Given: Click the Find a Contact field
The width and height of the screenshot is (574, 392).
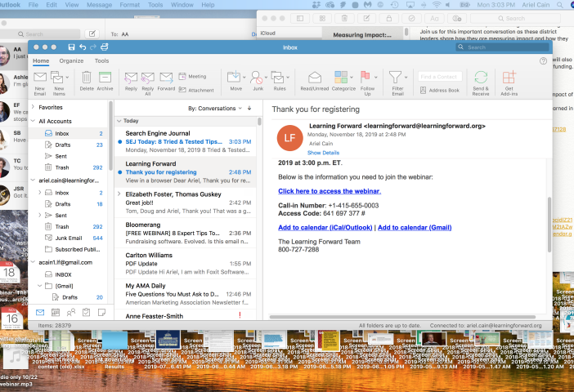Looking at the screenshot, I should (x=440, y=77).
